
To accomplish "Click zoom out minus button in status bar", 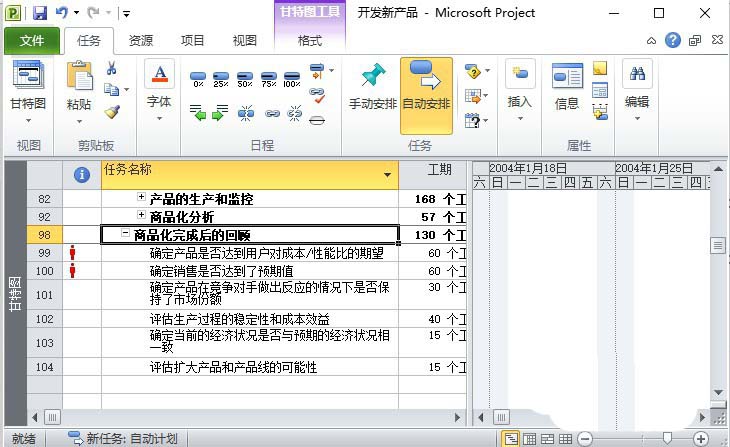I will (585, 439).
